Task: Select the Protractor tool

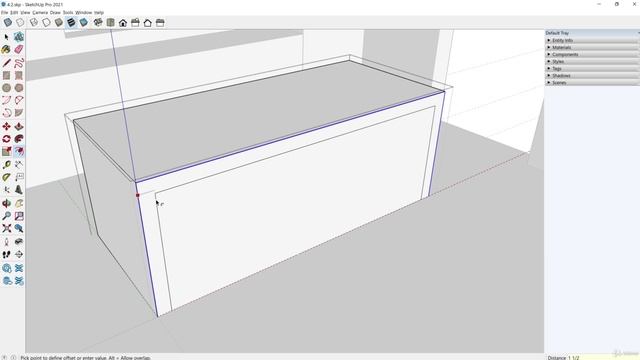Action: [7, 177]
